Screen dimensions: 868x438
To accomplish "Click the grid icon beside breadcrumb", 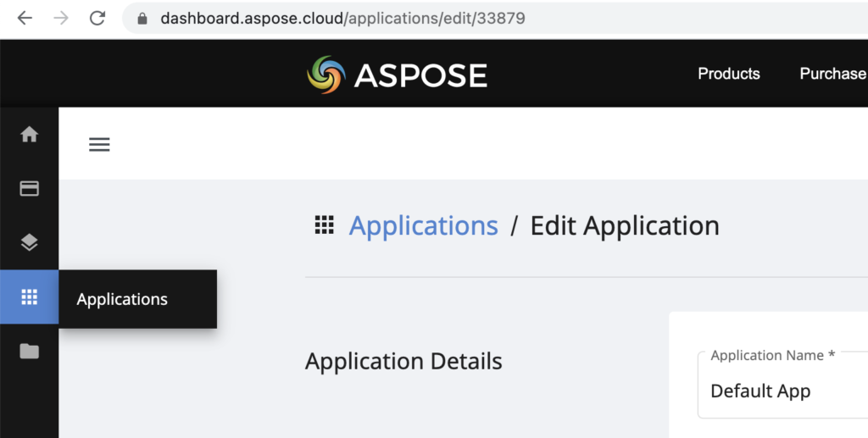I will coord(324,225).
